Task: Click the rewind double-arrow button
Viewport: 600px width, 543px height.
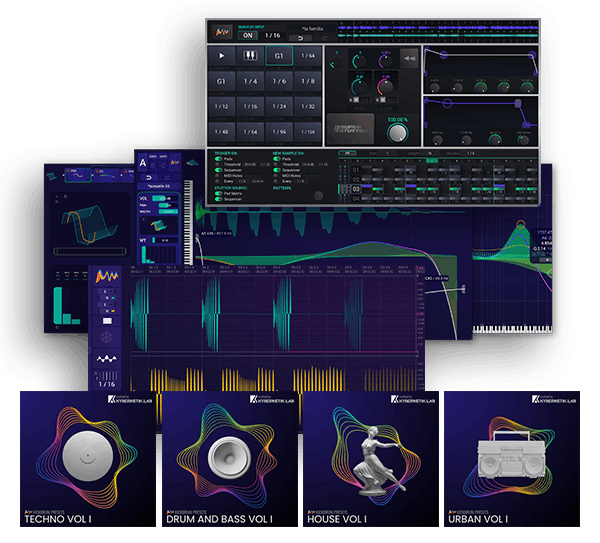Action: [x=409, y=58]
